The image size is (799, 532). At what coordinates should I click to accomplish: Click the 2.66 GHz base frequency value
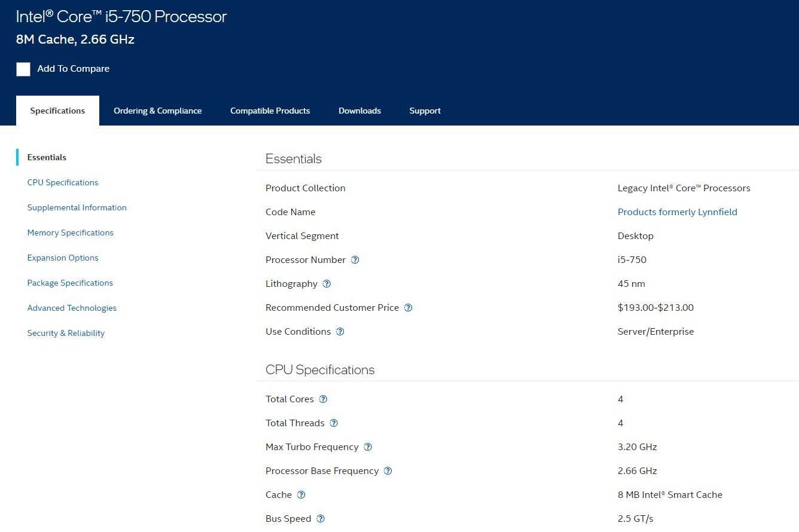tap(637, 471)
